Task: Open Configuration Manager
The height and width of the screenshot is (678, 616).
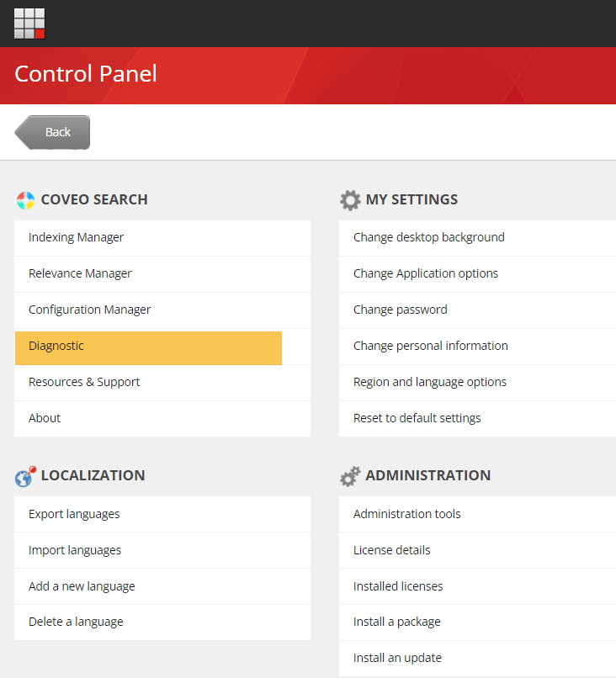Action: tap(90, 310)
